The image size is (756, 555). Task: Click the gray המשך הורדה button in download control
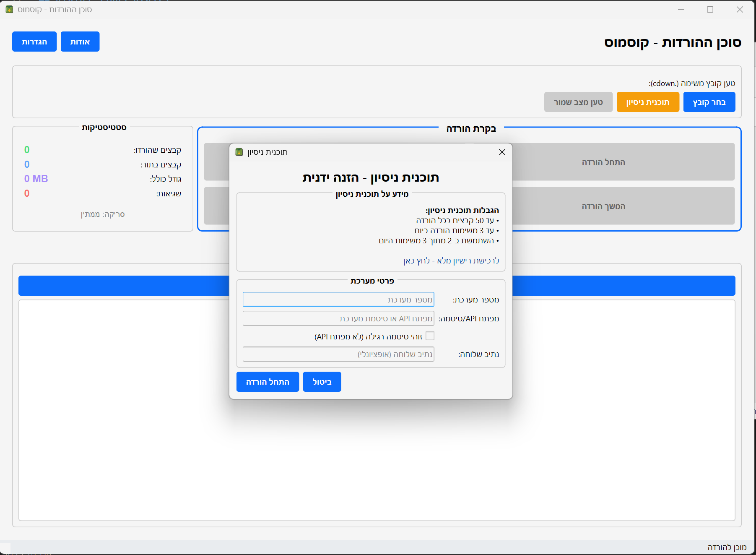coord(603,206)
